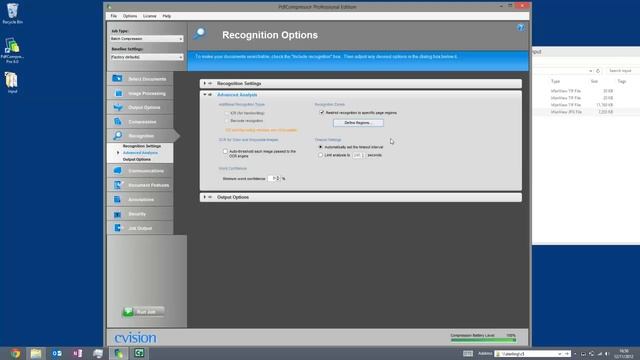Enable Barcode recognition checkbox
Viewport: 640px width, 360px height.
pos(227,121)
